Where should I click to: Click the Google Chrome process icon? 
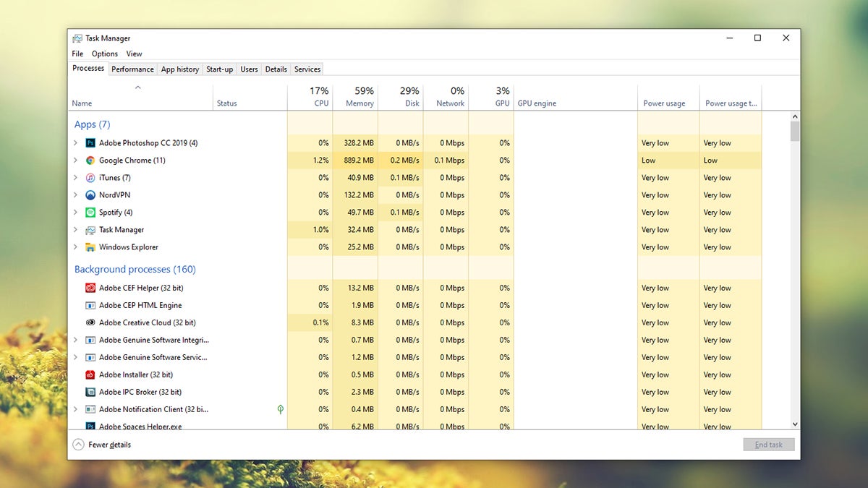90,160
